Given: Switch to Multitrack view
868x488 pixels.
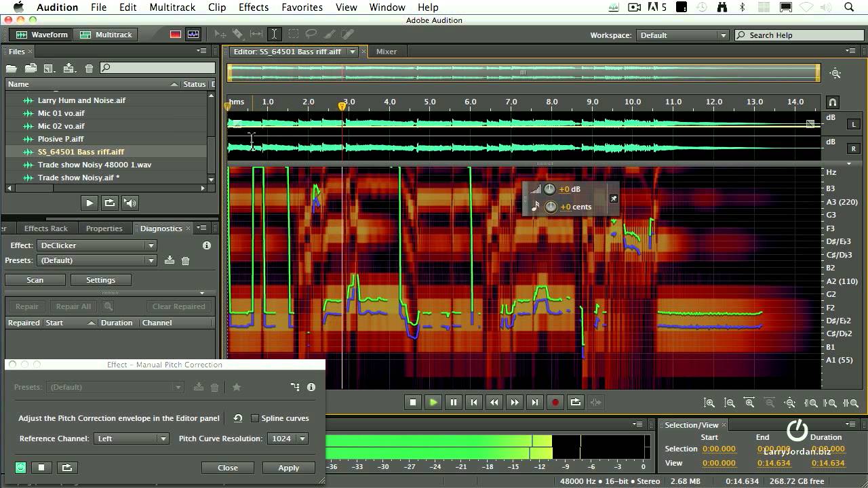Looking at the screenshot, I should click(106, 35).
